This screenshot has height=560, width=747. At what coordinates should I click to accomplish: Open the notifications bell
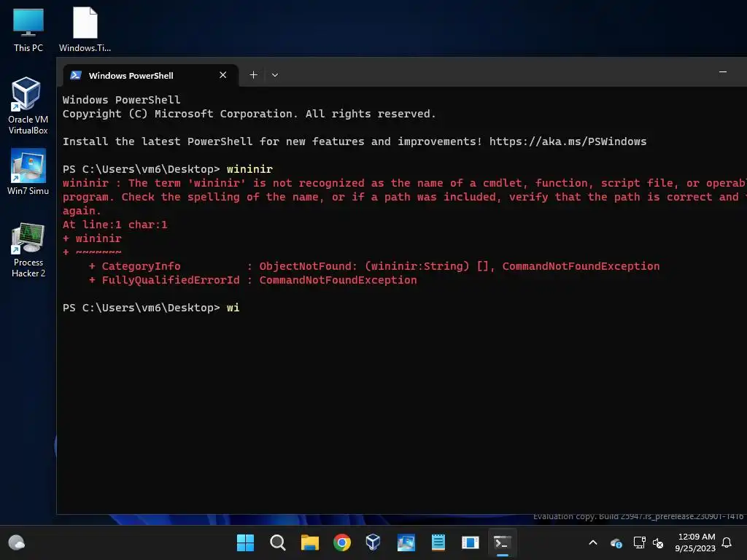pyautogui.click(x=727, y=542)
